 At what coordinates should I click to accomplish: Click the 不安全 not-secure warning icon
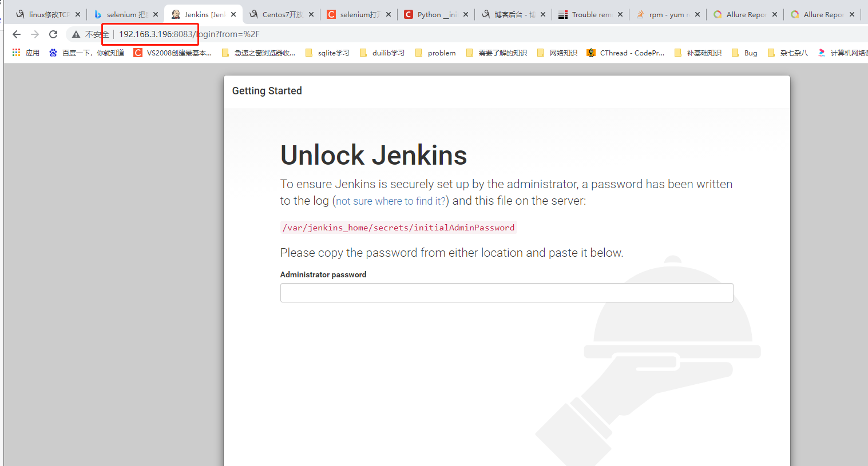click(76, 34)
